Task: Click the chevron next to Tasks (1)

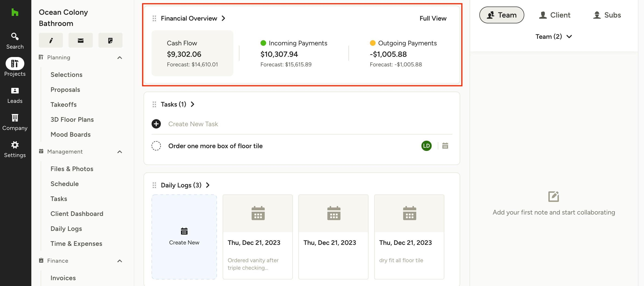Action: pos(192,104)
